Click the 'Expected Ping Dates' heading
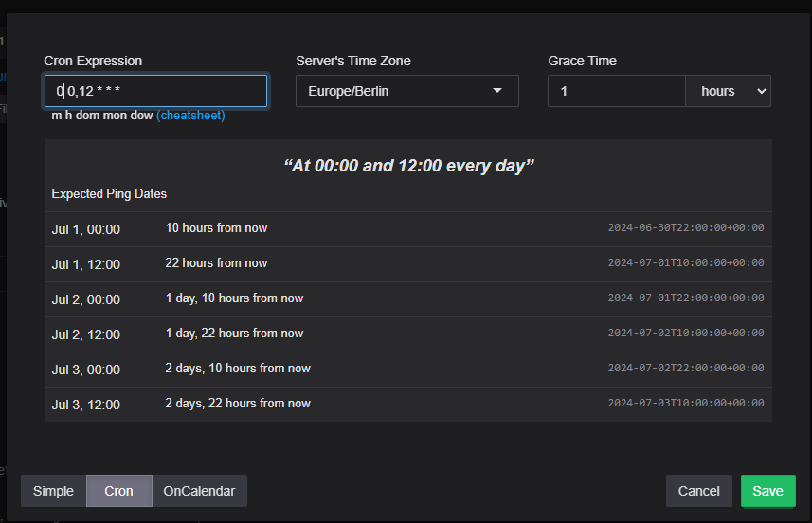This screenshot has width=812, height=523. [x=109, y=194]
